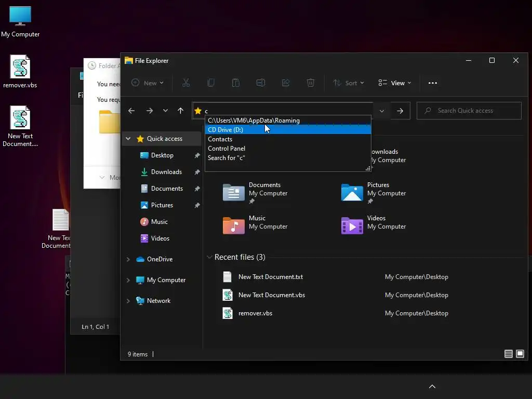Click the Rename icon in toolbar
This screenshot has height=399, width=532.
coord(261,83)
